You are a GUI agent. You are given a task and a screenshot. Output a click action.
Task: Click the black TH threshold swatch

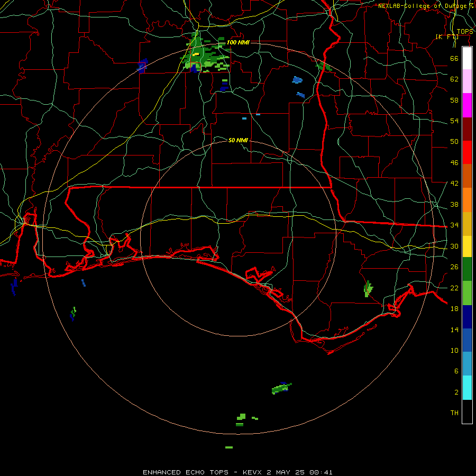pos(467,411)
